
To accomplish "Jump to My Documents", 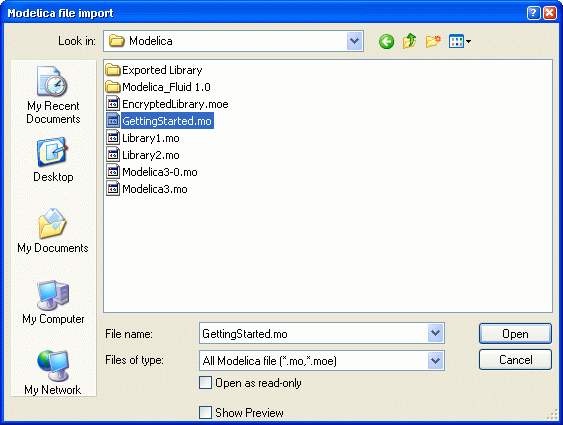I will tap(53, 231).
